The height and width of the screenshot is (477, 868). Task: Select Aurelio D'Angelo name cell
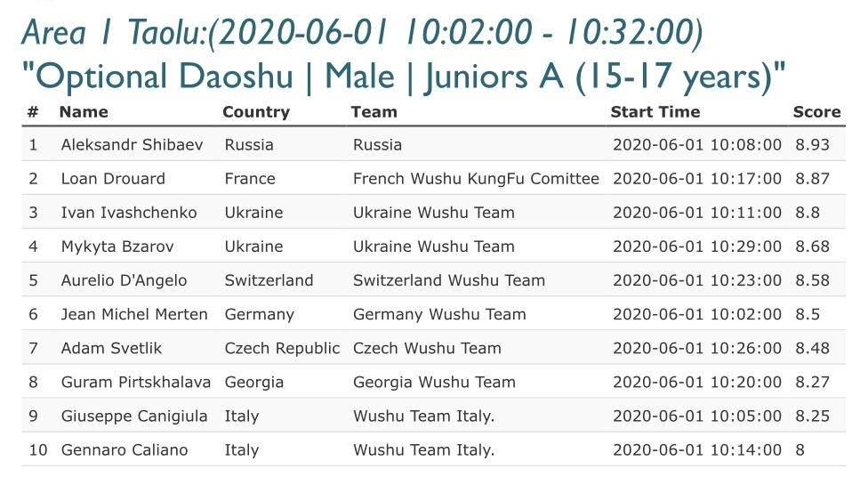(124, 280)
